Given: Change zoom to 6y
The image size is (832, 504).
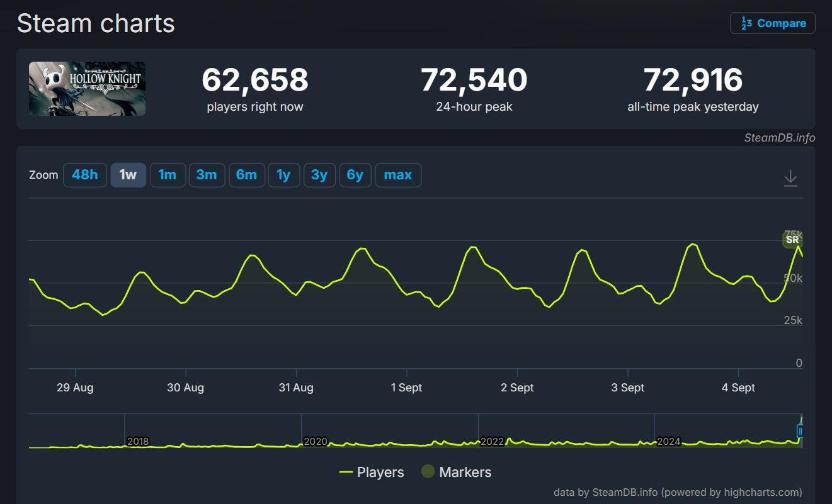Looking at the screenshot, I should click(355, 175).
